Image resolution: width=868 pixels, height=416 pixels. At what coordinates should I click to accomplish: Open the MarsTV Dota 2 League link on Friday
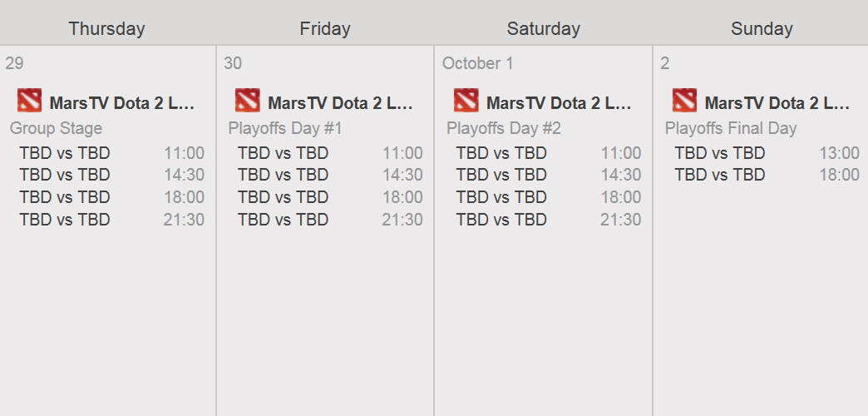click(x=340, y=103)
